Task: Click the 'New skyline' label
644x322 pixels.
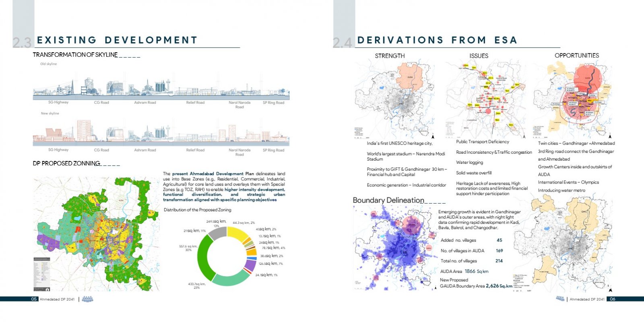Action: [x=50, y=114]
